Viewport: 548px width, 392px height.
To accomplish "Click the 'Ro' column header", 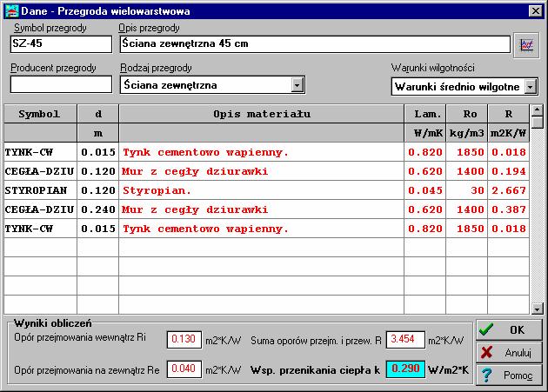I will click(x=466, y=114).
